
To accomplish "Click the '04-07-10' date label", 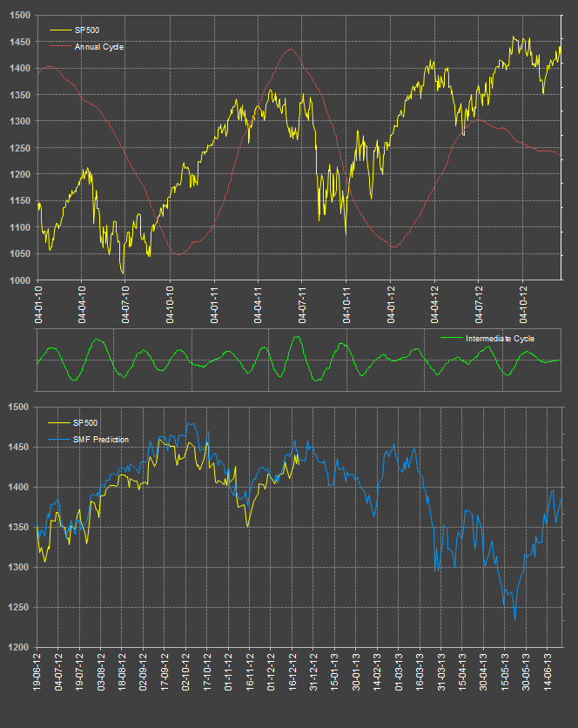I will 125,305.
